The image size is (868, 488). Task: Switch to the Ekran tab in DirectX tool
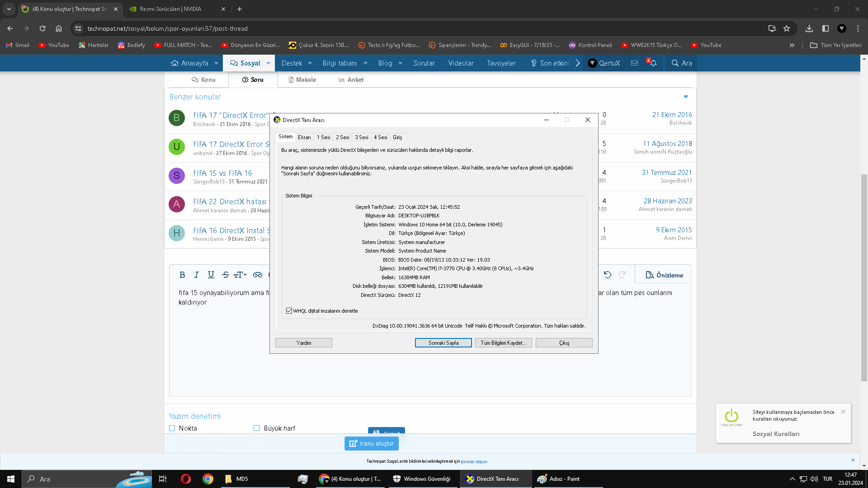304,137
